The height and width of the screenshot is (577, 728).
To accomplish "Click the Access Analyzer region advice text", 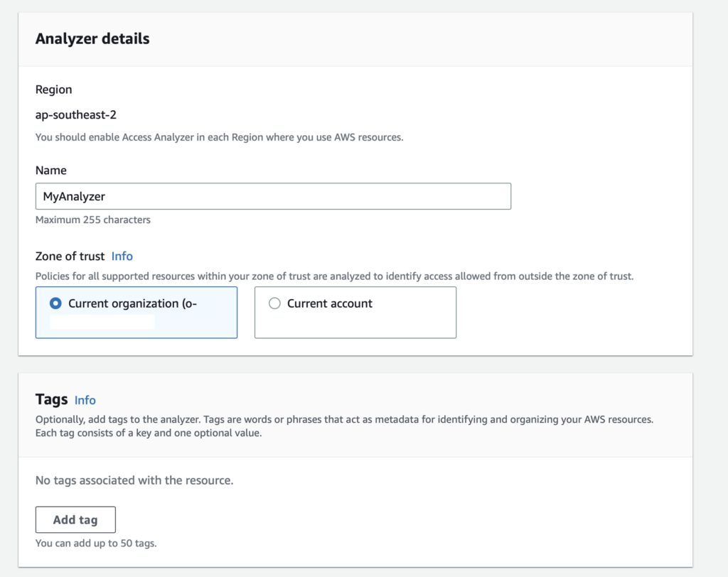I will click(x=219, y=137).
